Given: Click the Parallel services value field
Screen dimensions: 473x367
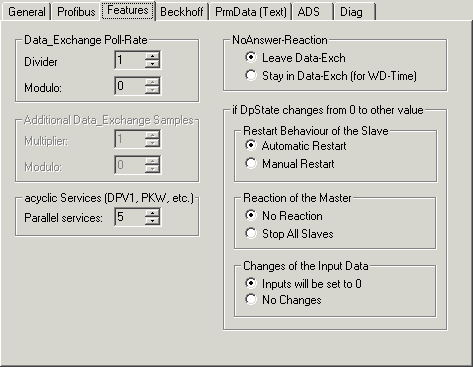Looking at the screenshot, I should tap(130, 217).
